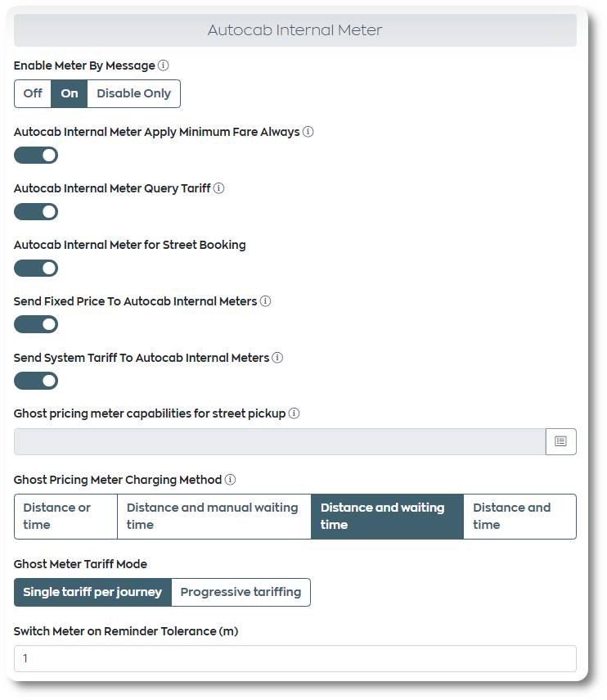Select Off for Enable Meter By Message
The image size is (607, 700).
[32, 93]
